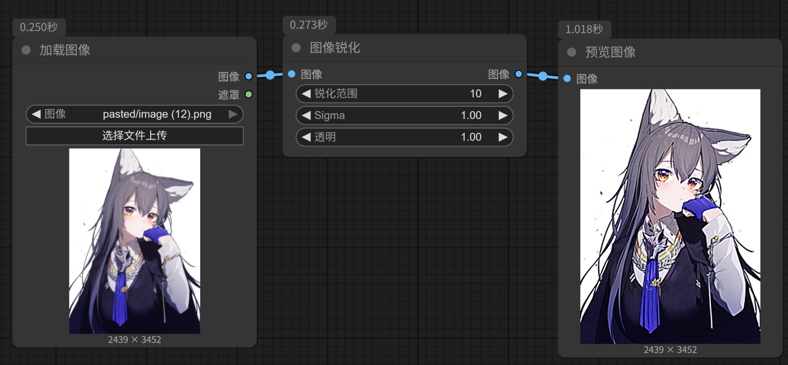The image size is (788, 365).
Task: Click the 预览图像 node title
Action: click(611, 52)
